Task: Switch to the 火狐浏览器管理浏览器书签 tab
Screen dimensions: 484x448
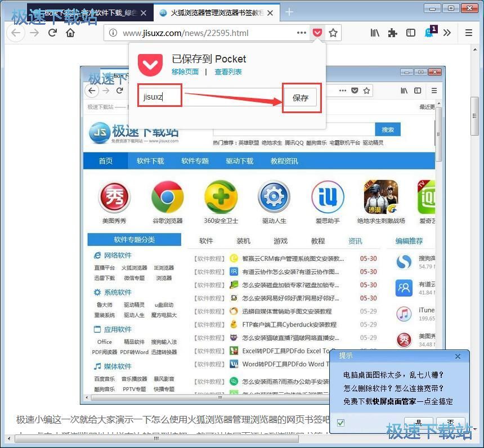Action: (x=217, y=12)
